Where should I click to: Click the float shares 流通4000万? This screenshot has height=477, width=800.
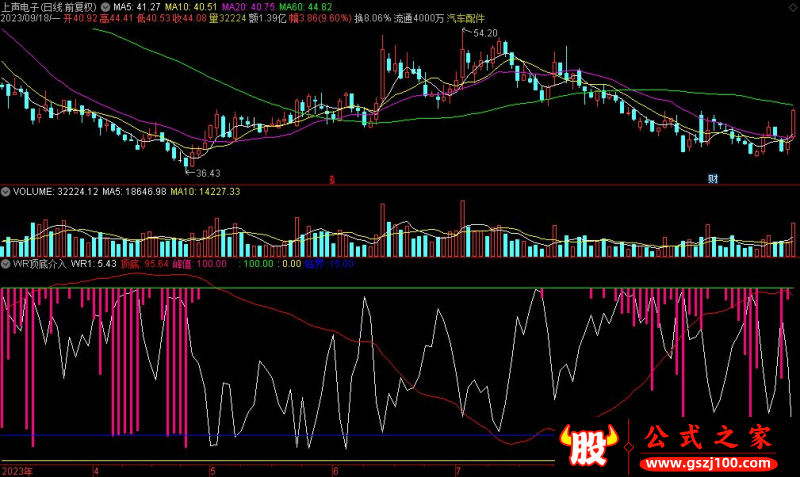coord(419,18)
